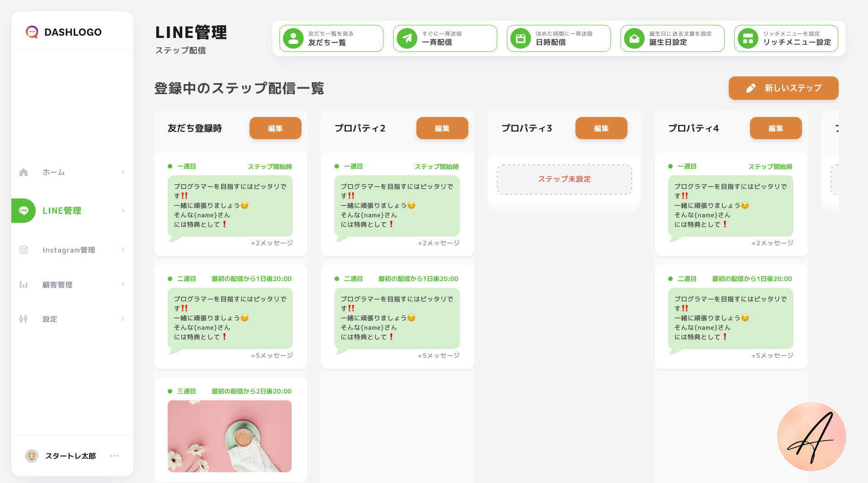Click the sliders icon for 設定
The image size is (868, 483).
tap(24, 319)
